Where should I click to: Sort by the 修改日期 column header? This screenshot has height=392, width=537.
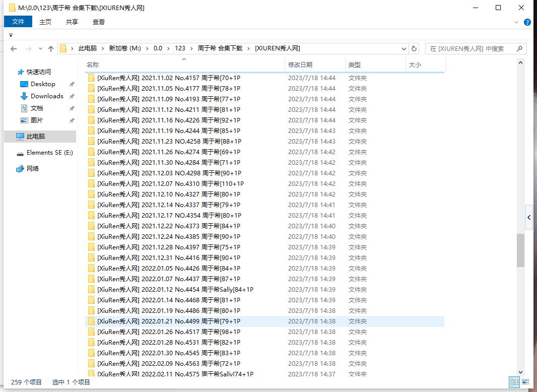pyautogui.click(x=315, y=65)
